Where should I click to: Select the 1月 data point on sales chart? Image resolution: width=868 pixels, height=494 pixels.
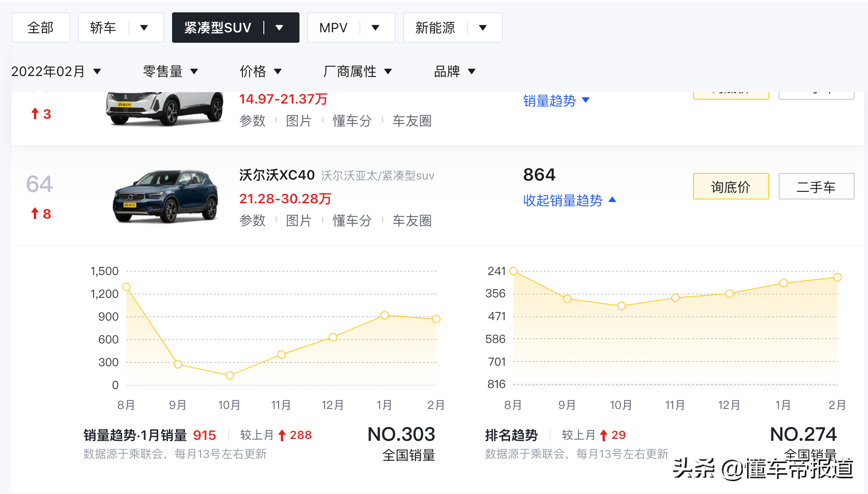[385, 315]
